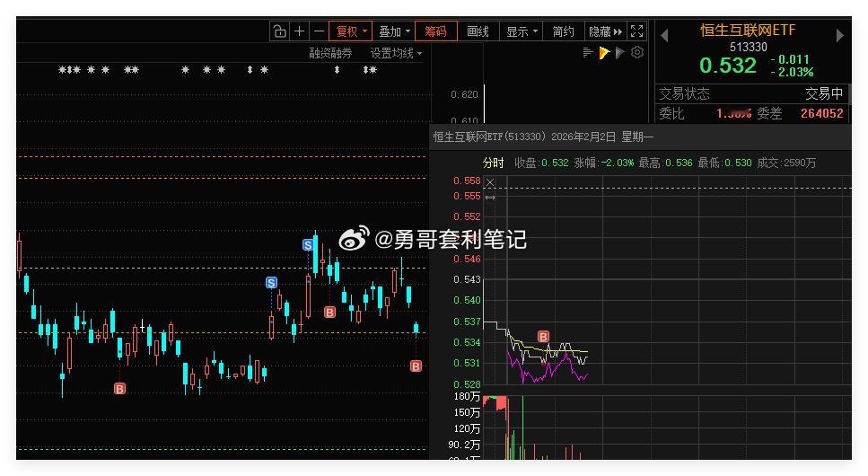Screen dimensions: 868x476
Task: Click B buy marker at bottom-left of K-line
Action: (119, 389)
